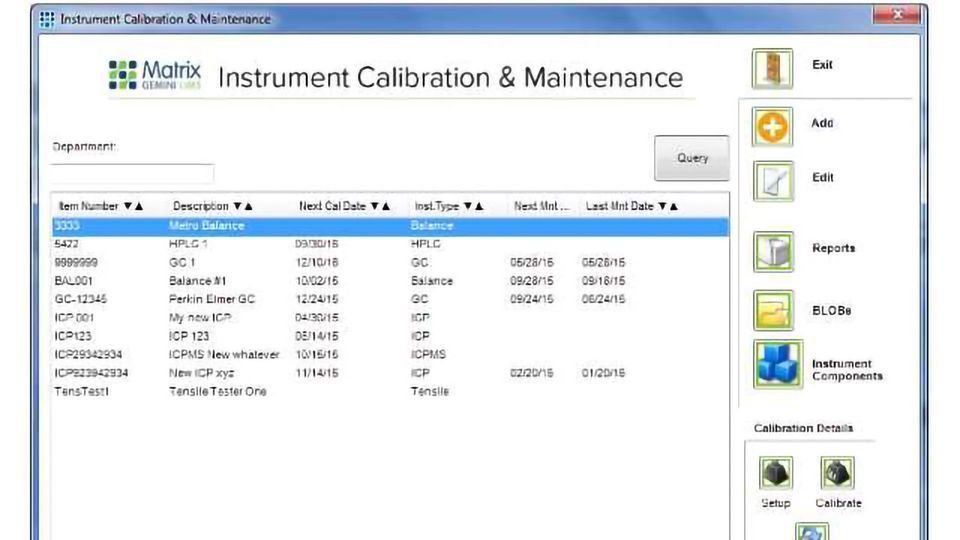Viewport: 960px width, 540px height.
Task: Focus the Department input field
Action: pyautogui.click(x=132, y=173)
